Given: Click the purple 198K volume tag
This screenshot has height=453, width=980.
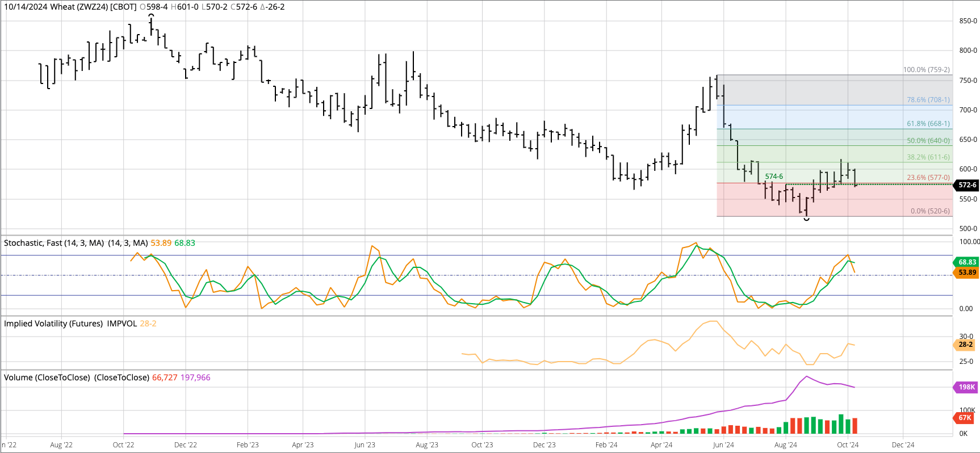Looking at the screenshot, I should tap(966, 387).
